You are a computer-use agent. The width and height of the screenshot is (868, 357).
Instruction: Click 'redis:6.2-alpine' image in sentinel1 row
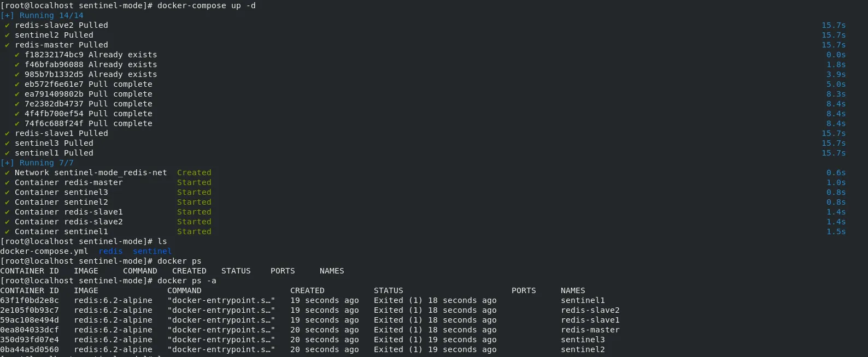(x=113, y=300)
